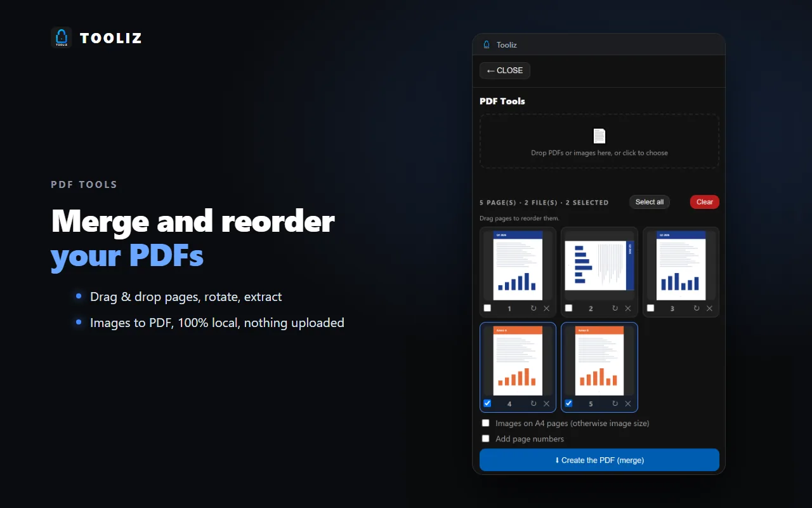The width and height of the screenshot is (812, 508).
Task: Rotate page 5
Action: pyautogui.click(x=615, y=403)
